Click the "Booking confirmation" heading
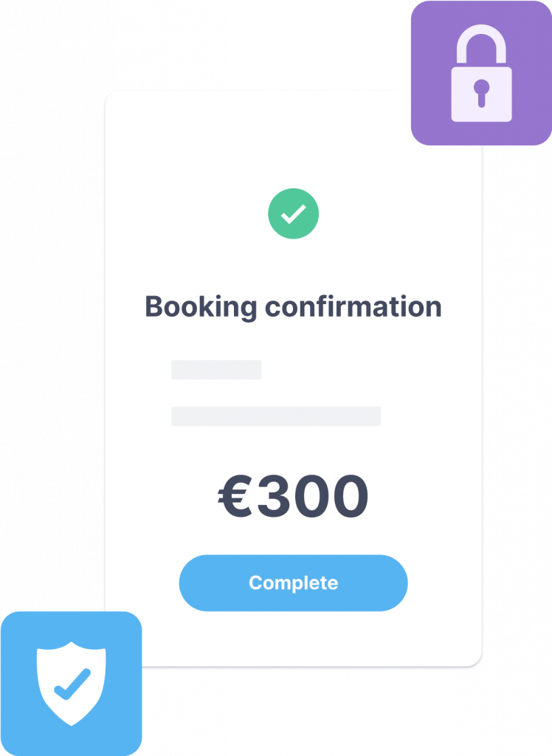This screenshot has height=756, width=552. point(293,306)
